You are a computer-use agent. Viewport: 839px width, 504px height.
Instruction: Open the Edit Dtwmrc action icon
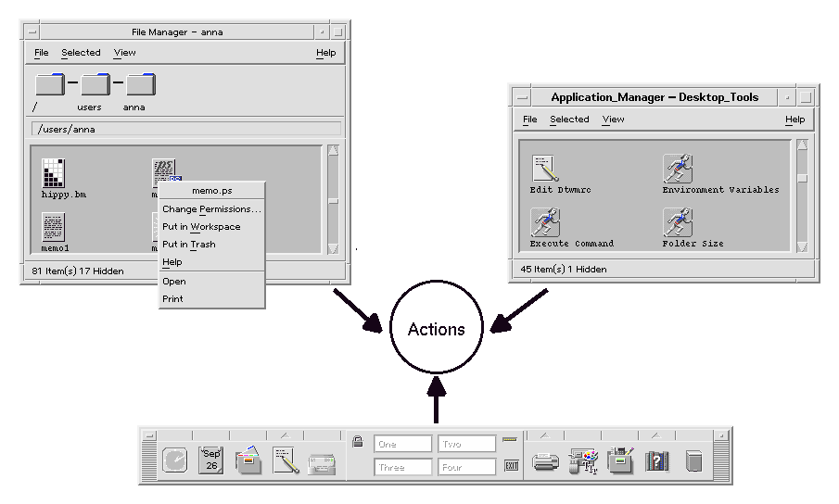click(545, 169)
